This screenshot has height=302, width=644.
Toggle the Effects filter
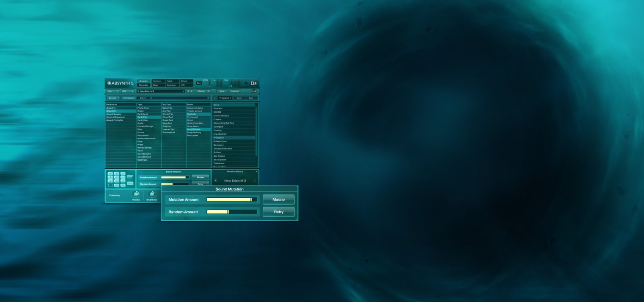(143, 98)
